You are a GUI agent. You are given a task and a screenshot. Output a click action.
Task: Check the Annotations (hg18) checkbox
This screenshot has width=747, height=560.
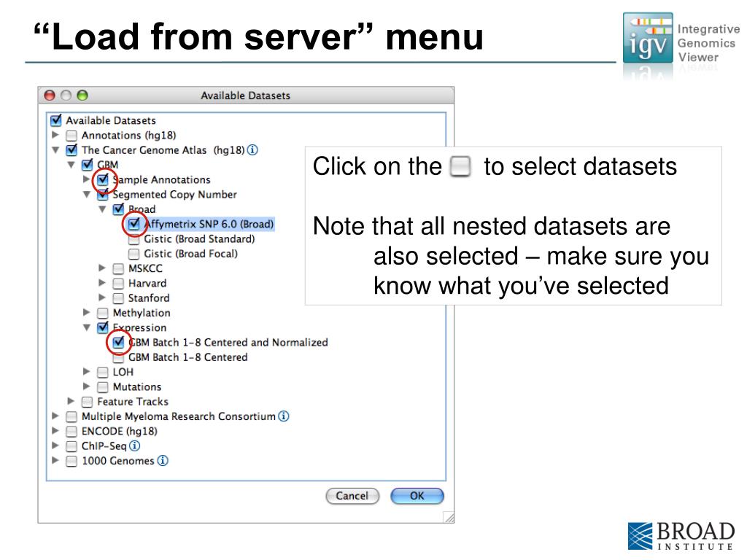coord(71,136)
